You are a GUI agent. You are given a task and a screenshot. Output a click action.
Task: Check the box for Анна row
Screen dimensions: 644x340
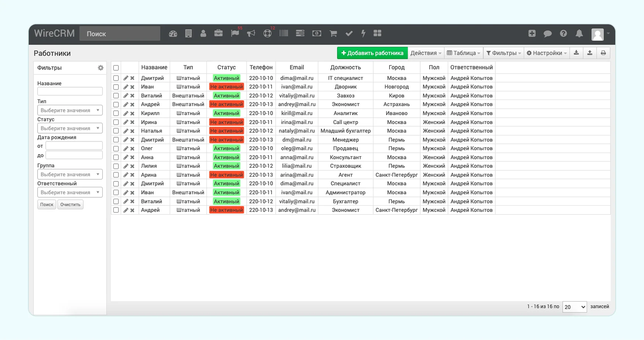point(116,157)
